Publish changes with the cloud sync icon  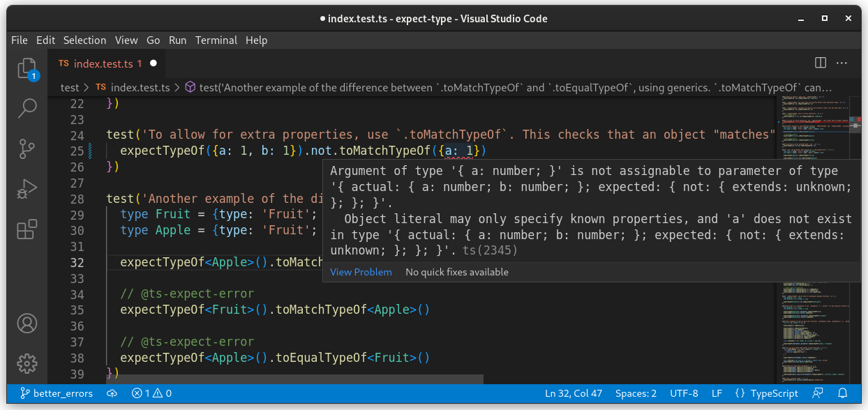point(112,393)
